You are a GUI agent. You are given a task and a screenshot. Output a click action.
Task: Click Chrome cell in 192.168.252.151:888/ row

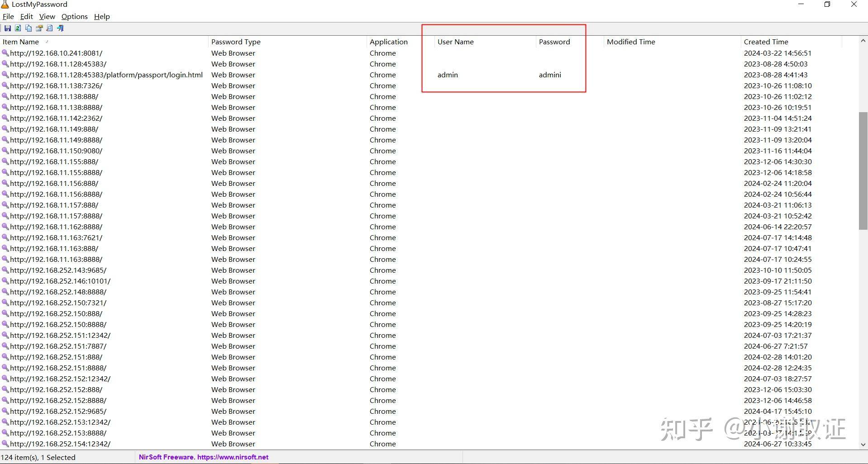tap(382, 357)
